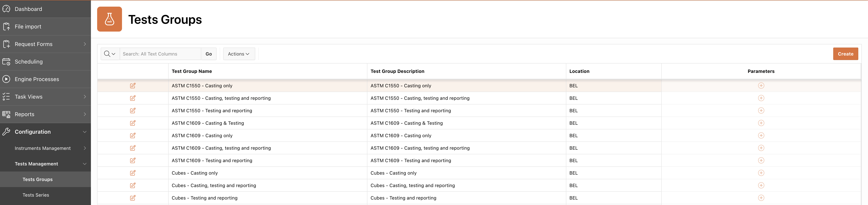Screen dimensions: 868x205
Task: Click parameters plus icon for Cubes - Testing and reporting
Action: click(x=761, y=198)
